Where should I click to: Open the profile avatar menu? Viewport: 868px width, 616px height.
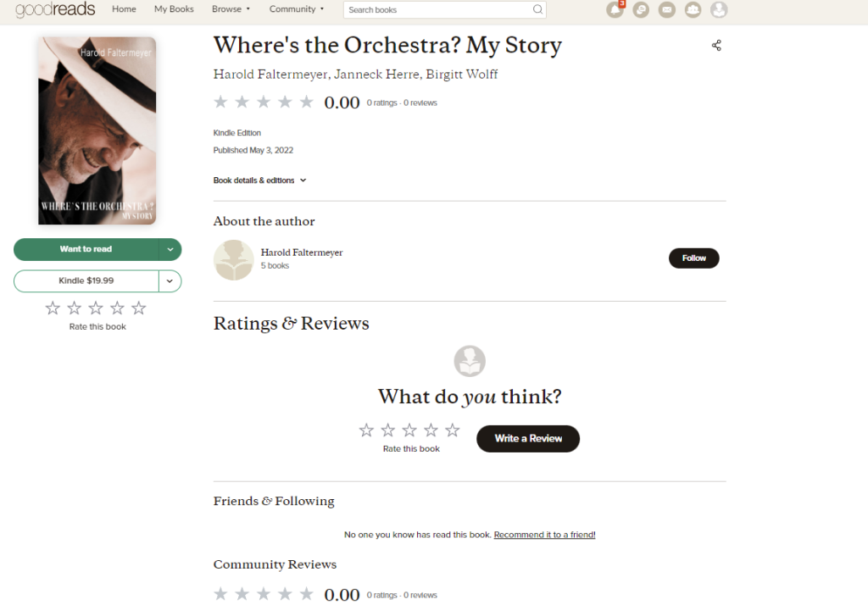[x=719, y=10]
